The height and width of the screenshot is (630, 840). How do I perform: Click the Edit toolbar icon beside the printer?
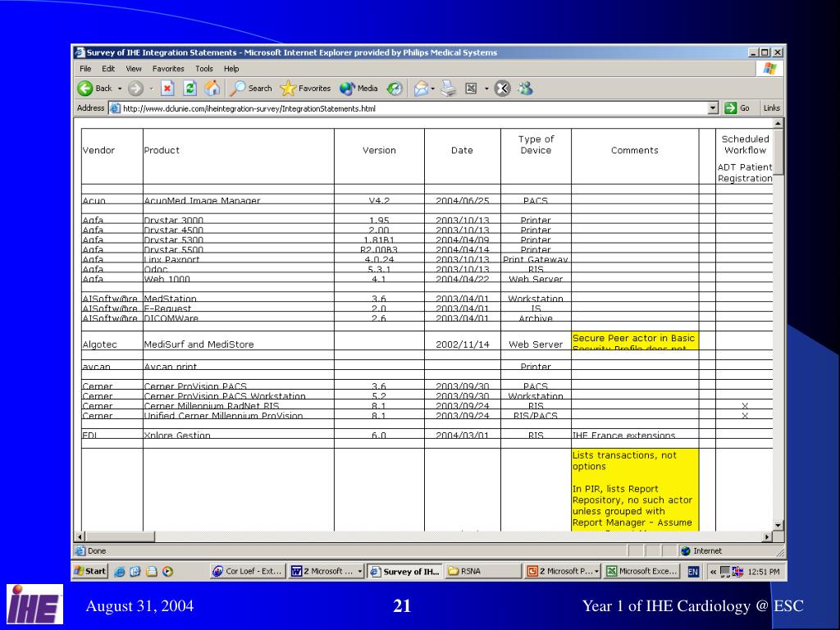pyautogui.click(x=471, y=89)
